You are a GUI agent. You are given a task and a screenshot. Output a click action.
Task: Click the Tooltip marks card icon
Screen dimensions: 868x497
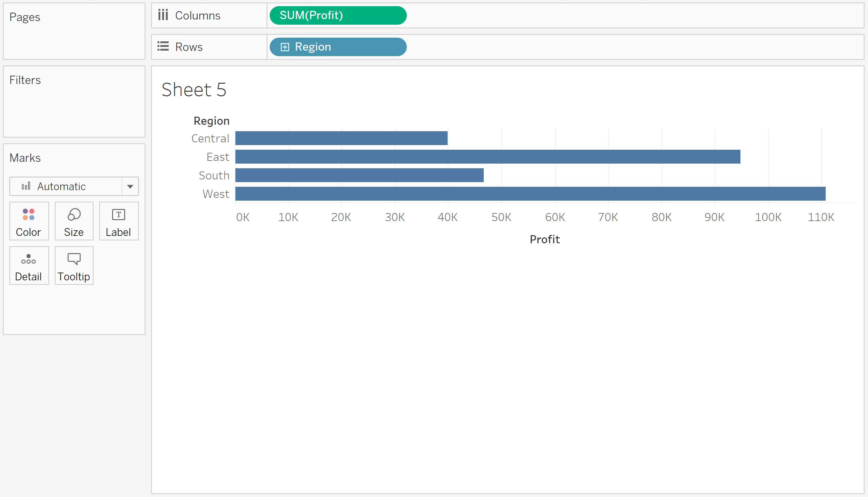coord(74,259)
